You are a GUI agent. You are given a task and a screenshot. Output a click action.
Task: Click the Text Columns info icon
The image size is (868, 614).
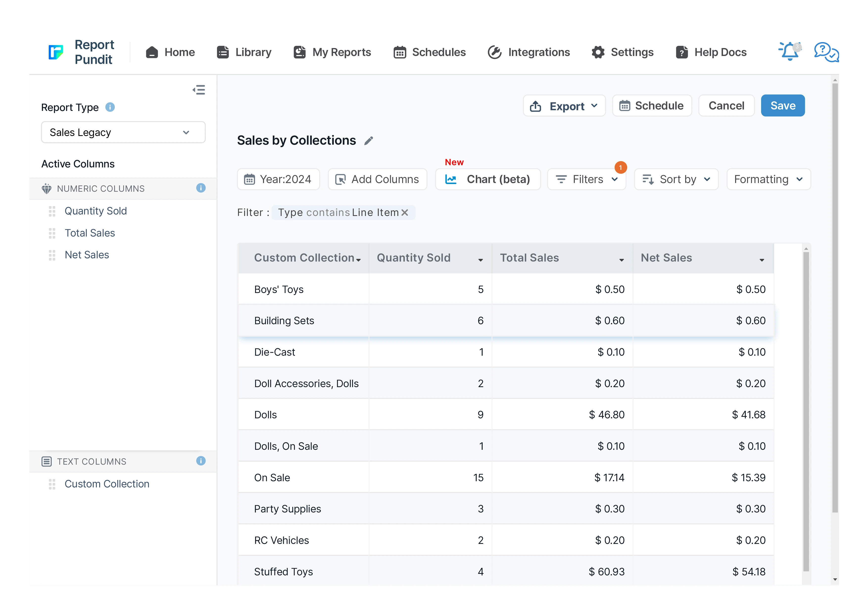(201, 461)
